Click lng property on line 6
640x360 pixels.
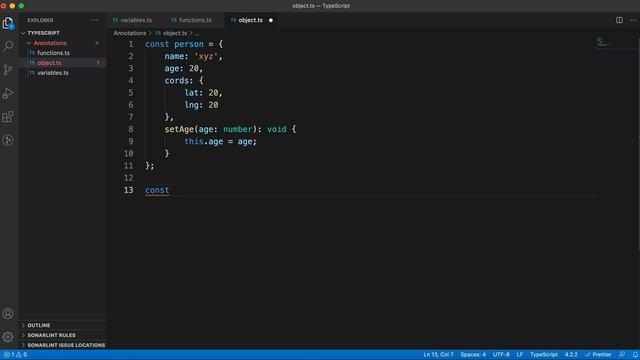[191, 105]
